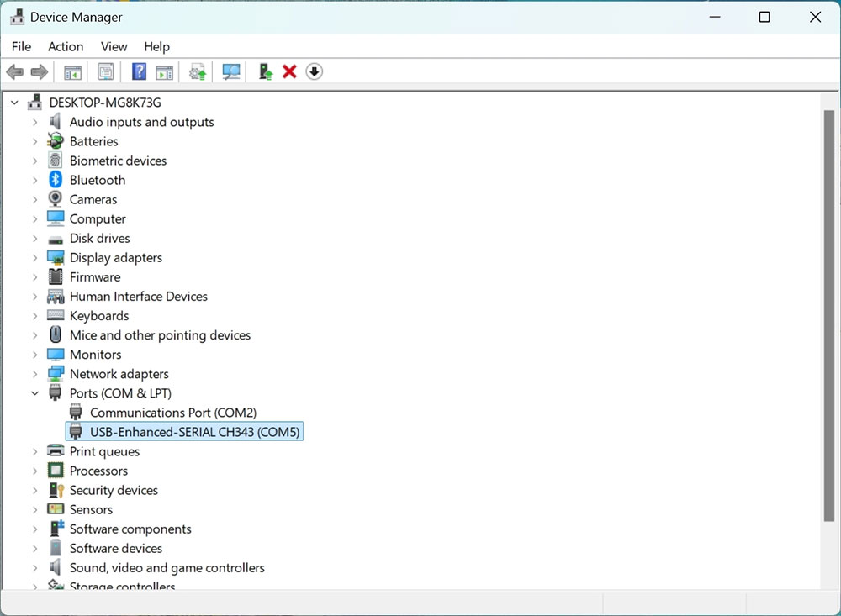841x616 pixels.
Task: Expand the Monitors category
Action: coord(34,355)
